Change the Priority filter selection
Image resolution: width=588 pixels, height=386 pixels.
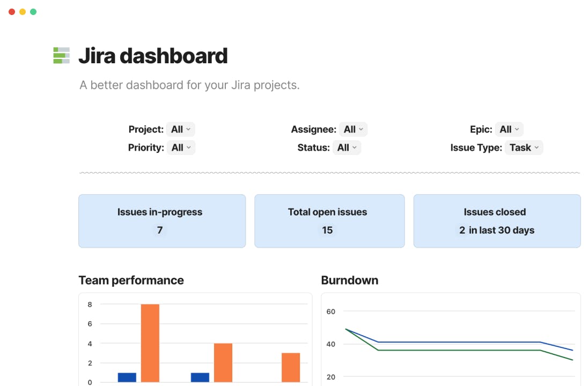pos(181,147)
